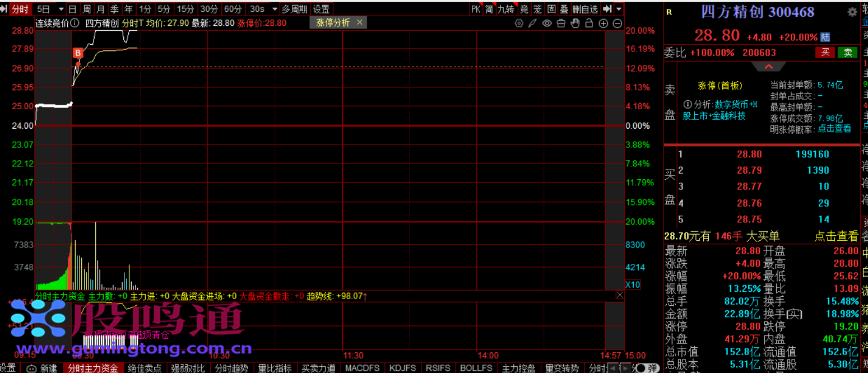
Task: Toggle the chart lock icon
Action: [589, 23]
